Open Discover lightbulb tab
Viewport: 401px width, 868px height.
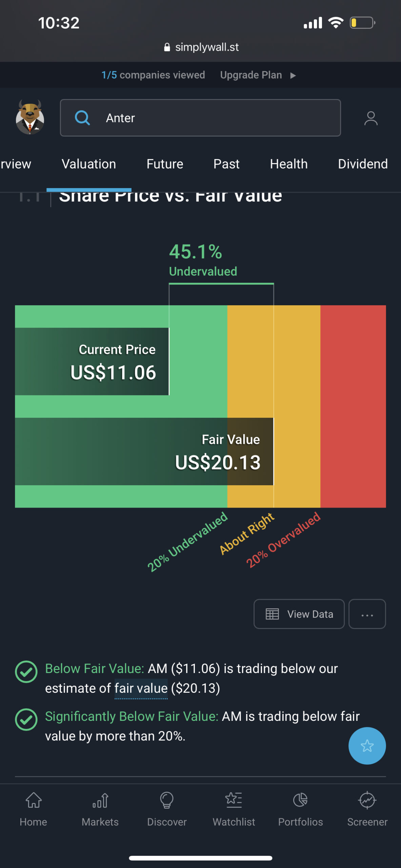click(x=167, y=809)
